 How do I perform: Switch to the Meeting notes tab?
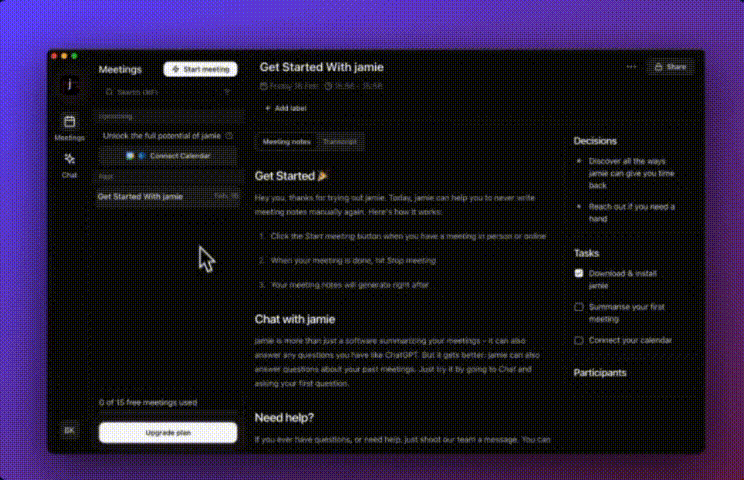click(x=287, y=142)
